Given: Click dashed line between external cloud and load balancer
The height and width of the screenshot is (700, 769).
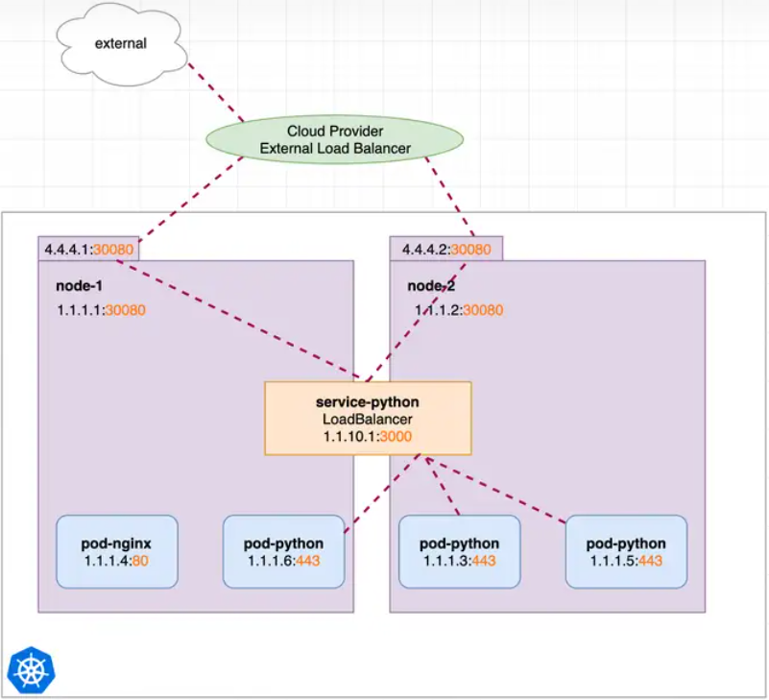Looking at the screenshot, I should point(214,92).
